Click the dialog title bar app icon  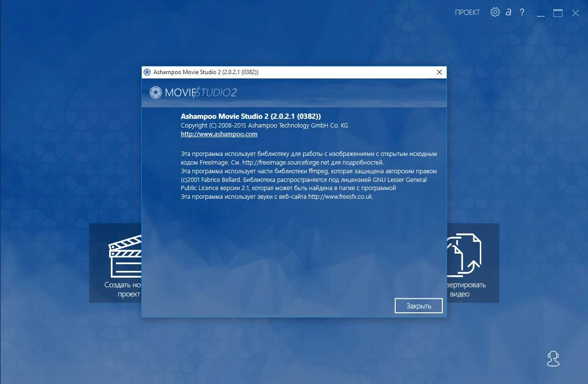click(147, 72)
